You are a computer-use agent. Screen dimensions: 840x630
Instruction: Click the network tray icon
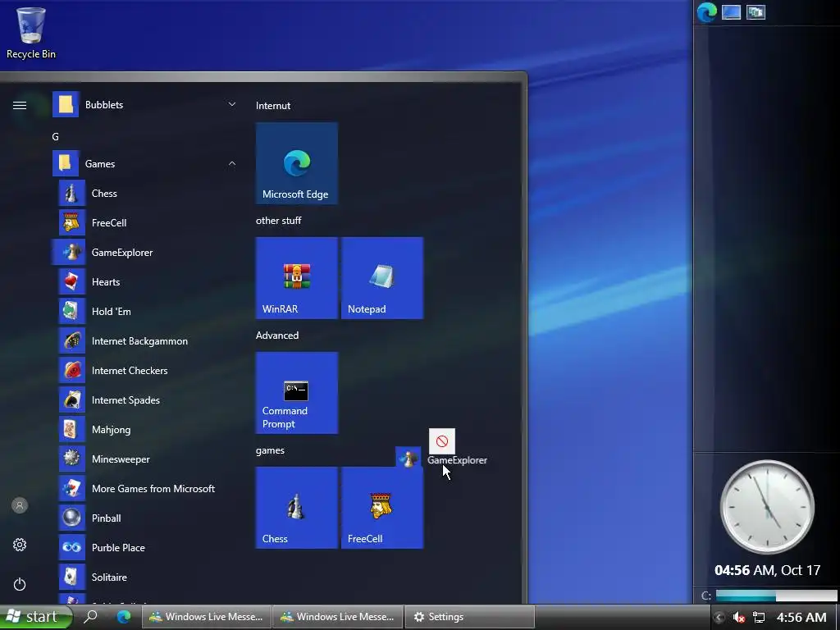(x=759, y=617)
